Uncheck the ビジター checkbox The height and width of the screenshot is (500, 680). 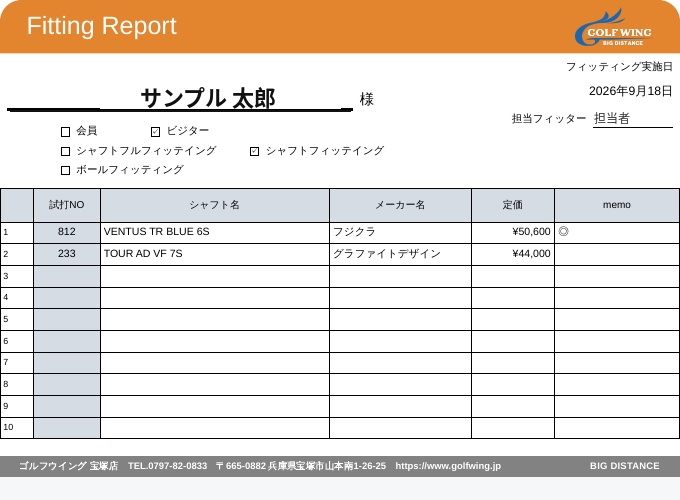click(x=156, y=132)
